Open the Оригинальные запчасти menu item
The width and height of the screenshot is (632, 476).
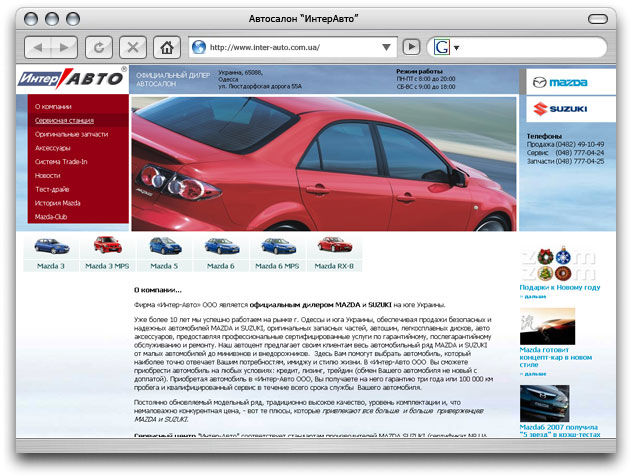click(71, 134)
